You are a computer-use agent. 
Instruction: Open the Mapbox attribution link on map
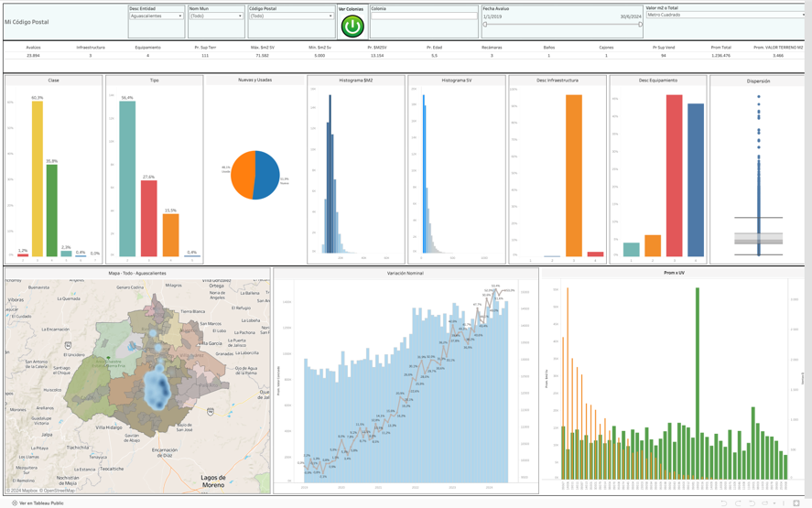22,490
